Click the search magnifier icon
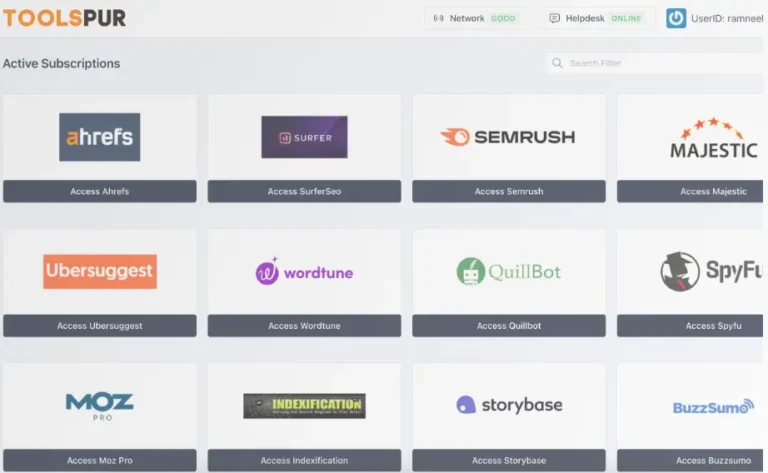This screenshot has width=768, height=473. (x=557, y=63)
